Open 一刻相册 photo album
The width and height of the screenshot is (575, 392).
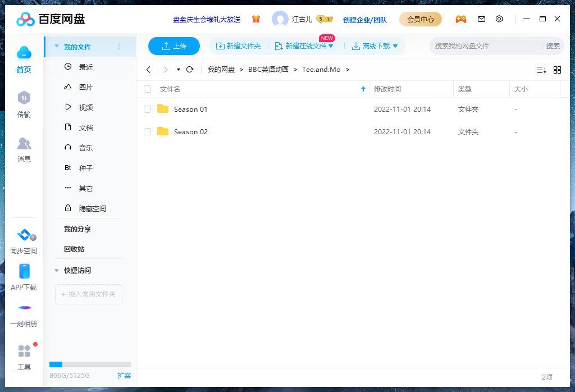(x=24, y=314)
